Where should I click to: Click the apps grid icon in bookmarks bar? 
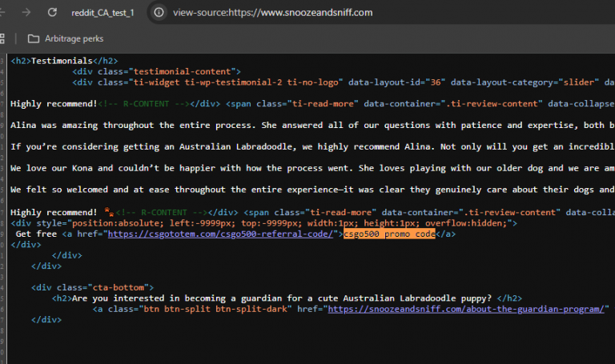(2, 38)
